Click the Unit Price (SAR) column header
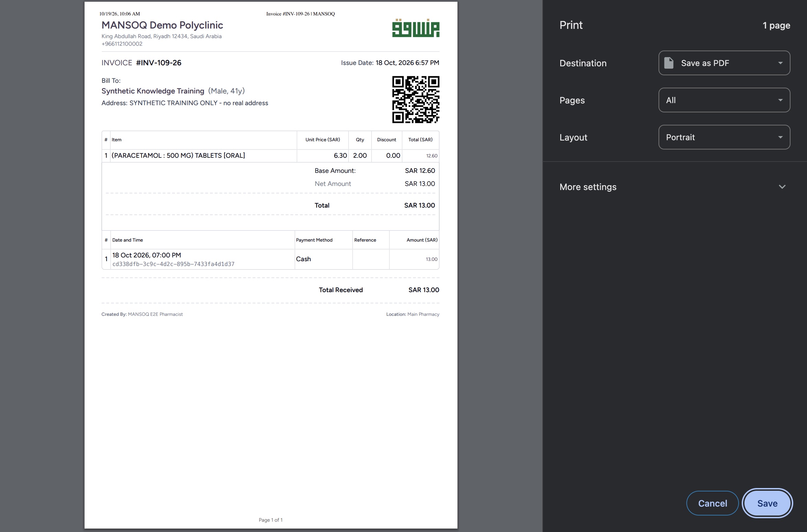Viewport: 807px width, 532px height. pyautogui.click(x=323, y=140)
